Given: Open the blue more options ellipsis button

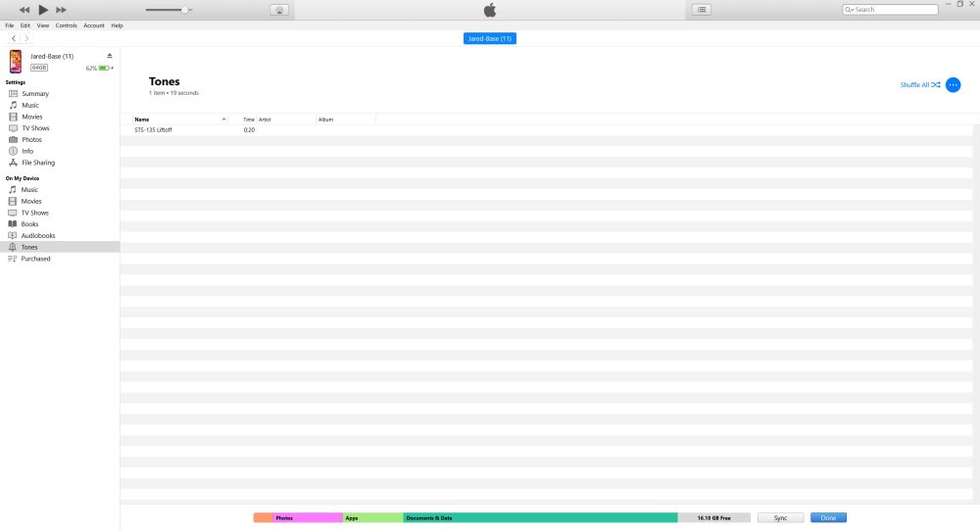Looking at the screenshot, I should pos(954,85).
